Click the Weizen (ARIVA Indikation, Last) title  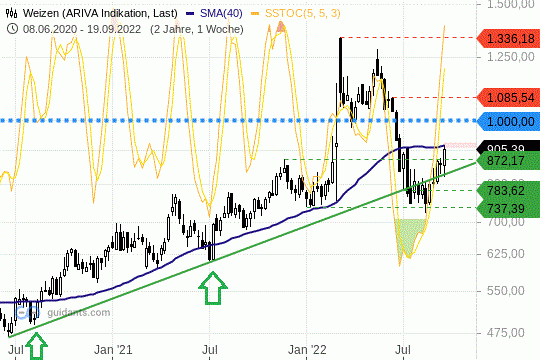pos(100,13)
